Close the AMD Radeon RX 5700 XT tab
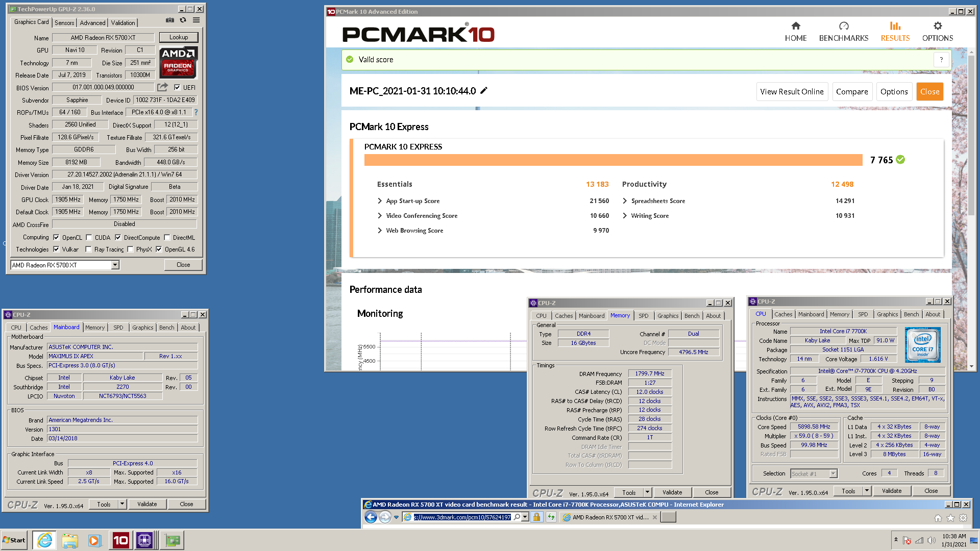 655,517
